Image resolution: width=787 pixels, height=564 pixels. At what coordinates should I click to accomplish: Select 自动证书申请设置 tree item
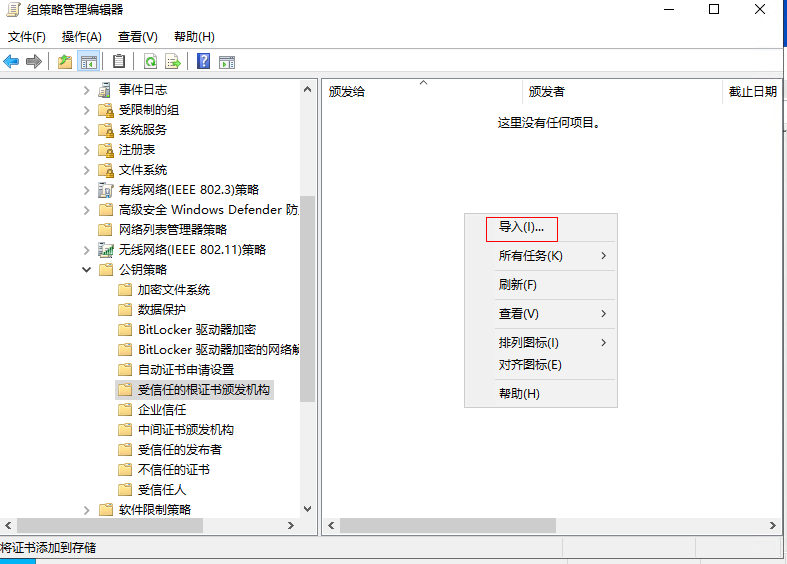click(186, 370)
